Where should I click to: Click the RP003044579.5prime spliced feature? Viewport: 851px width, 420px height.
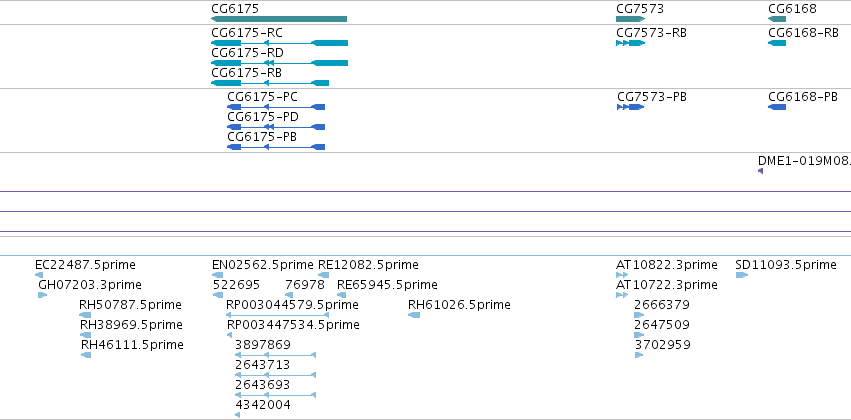[x=277, y=315]
